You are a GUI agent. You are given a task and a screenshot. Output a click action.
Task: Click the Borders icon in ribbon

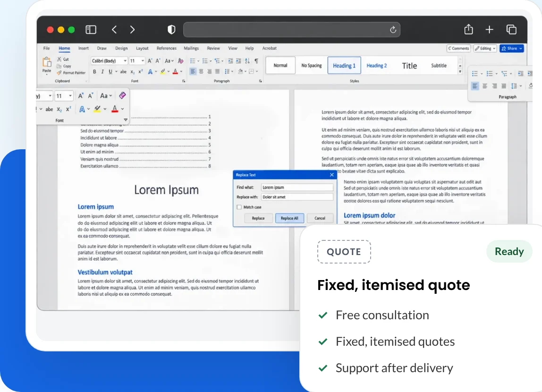251,72
